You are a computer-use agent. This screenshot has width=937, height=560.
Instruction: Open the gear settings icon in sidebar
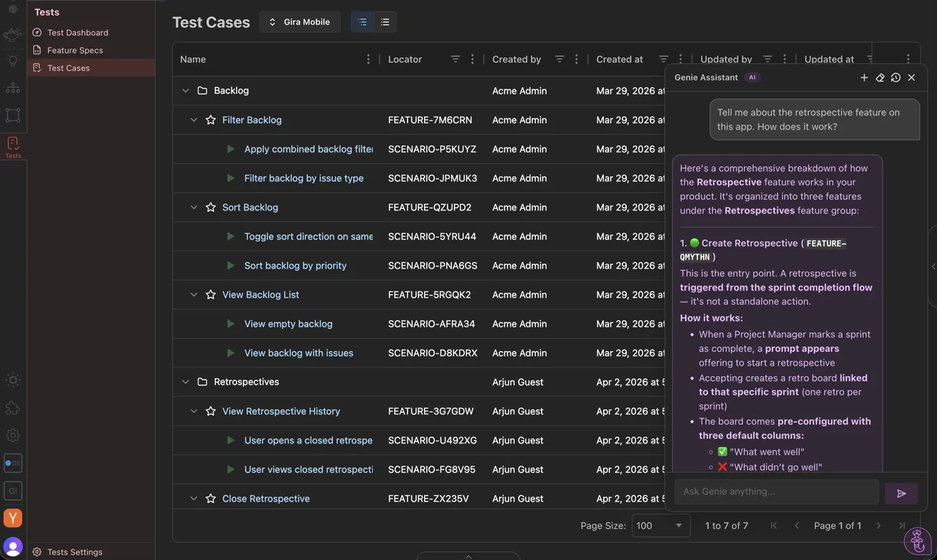(x=12, y=436)
